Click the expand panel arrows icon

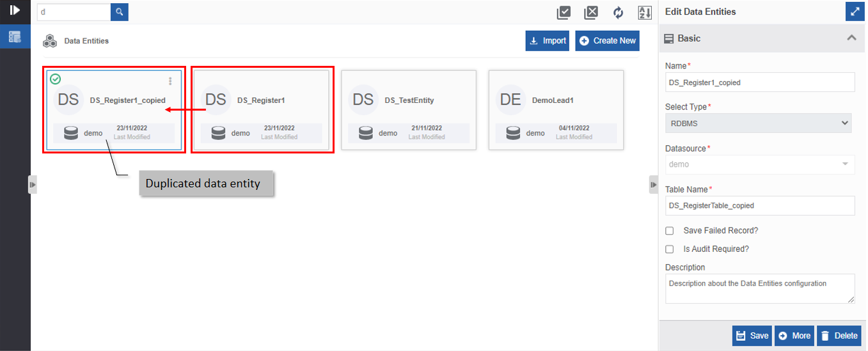854,12
